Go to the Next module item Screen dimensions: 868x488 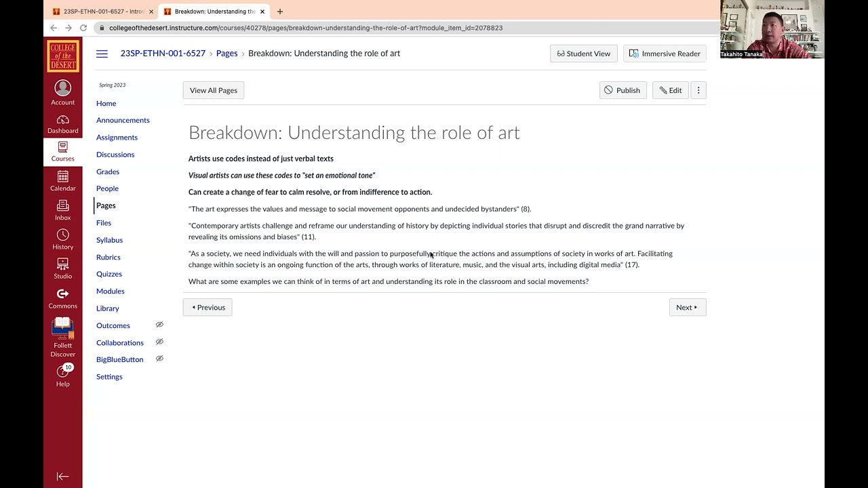click(x=687, y=307)
